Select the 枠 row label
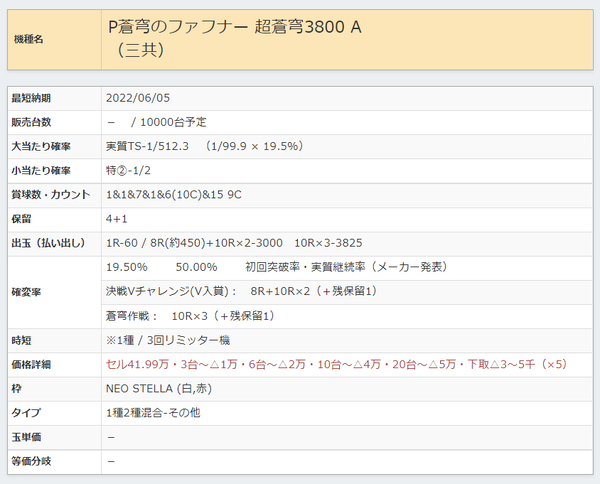 tap(16, 389)
